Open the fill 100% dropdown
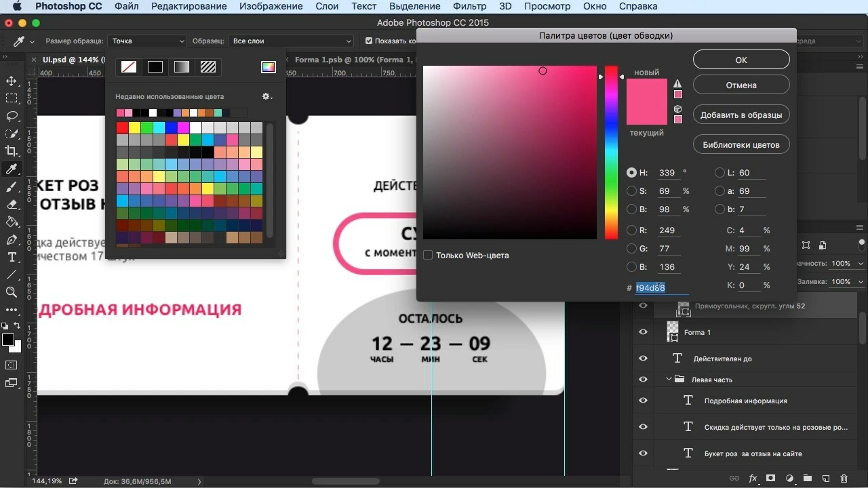The width and height of the screenshot is (868, 488). coord(861,282)
